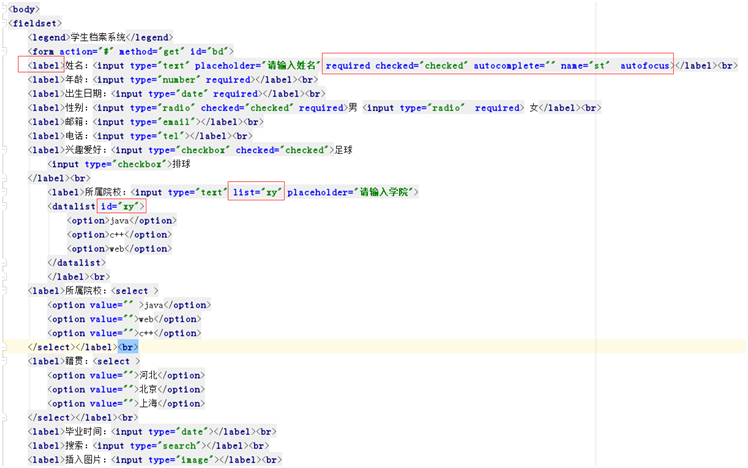Click the c++ option with value attribute
This screenshot has height=468, width=748.
pyautogui.click(x=146, y=333)
